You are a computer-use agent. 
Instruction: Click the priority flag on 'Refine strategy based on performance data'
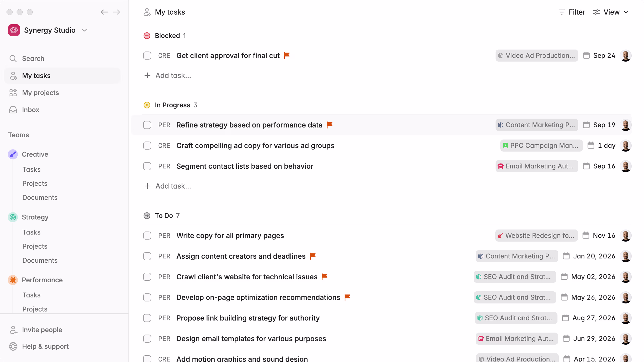[x=329, y=125]
